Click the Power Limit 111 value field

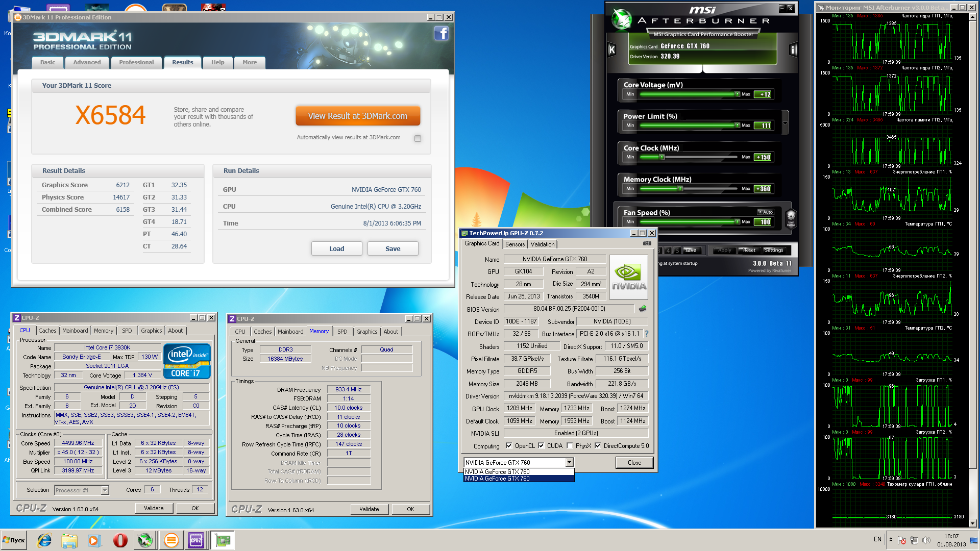click(x=764, y=126)
